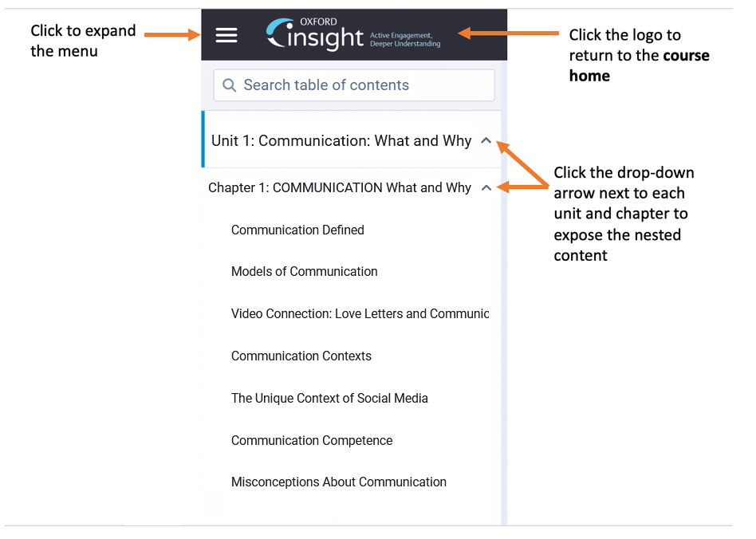The height and width of the screenshot is (539, 756).
Task: Open Communication Contexts section
Action: tap(301, 356)
